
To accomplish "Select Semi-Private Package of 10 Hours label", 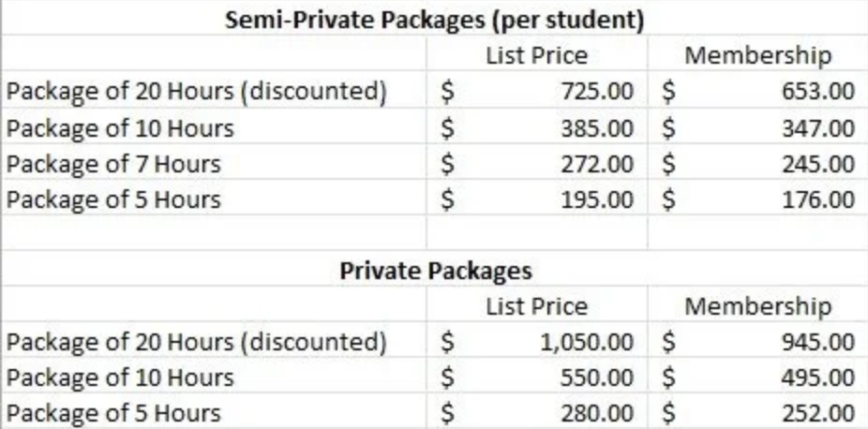I will click(215, 127).
